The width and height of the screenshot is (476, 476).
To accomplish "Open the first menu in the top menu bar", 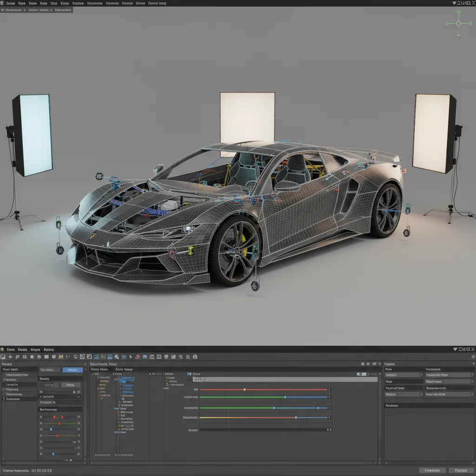I will [10, 3].
